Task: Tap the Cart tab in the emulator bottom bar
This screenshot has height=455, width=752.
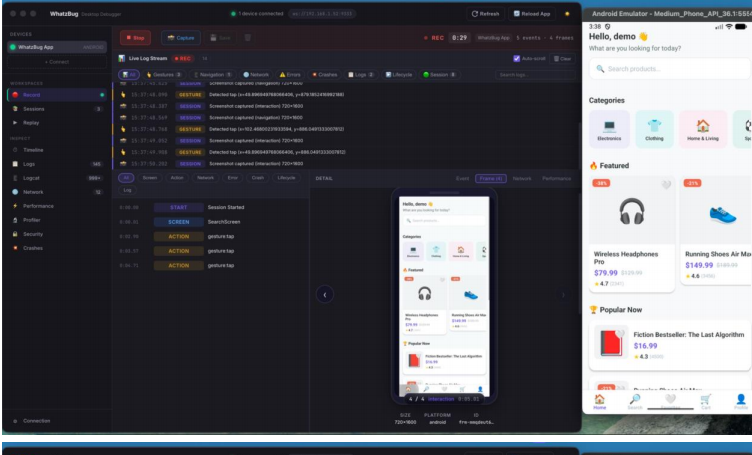Action: pyautogui.click(x=705, y=402)
